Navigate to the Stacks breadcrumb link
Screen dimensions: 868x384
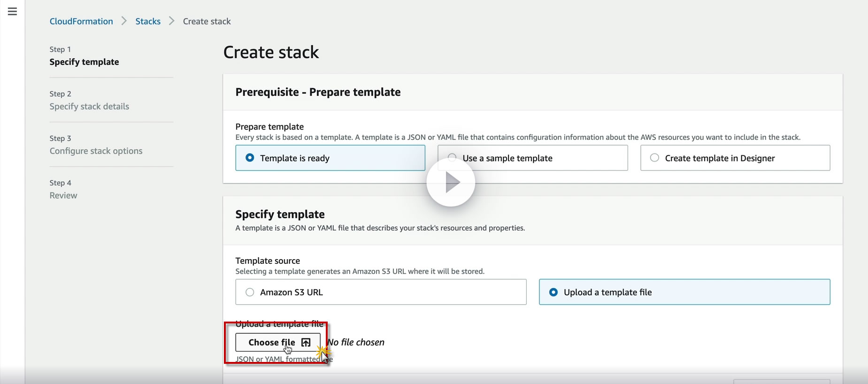tap(148, 21)
